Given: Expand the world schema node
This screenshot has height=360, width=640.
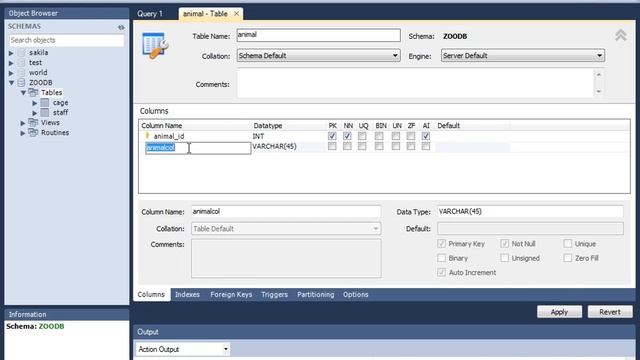Looking at the screenshot, I should (11, 73).
